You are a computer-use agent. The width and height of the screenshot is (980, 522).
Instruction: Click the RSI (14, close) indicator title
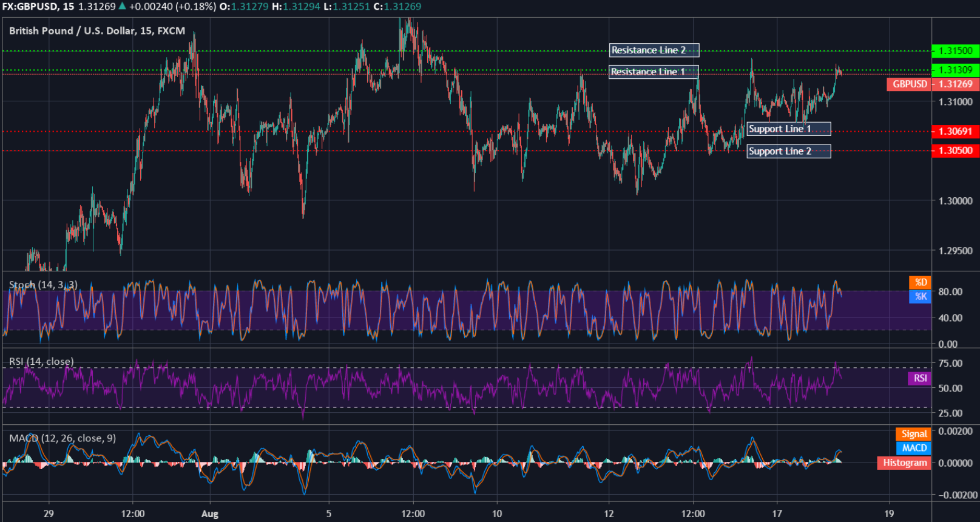(x=41, y=362)
